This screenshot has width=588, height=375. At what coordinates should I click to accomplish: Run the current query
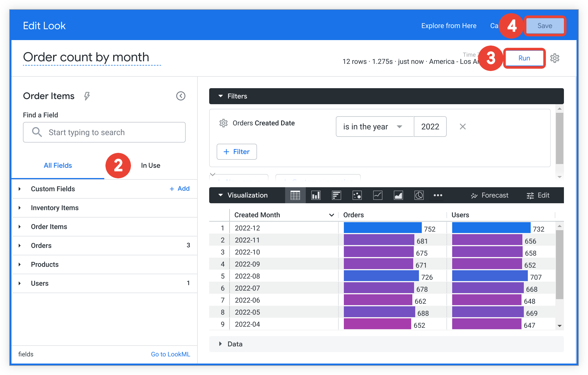(x=525, y=58)
